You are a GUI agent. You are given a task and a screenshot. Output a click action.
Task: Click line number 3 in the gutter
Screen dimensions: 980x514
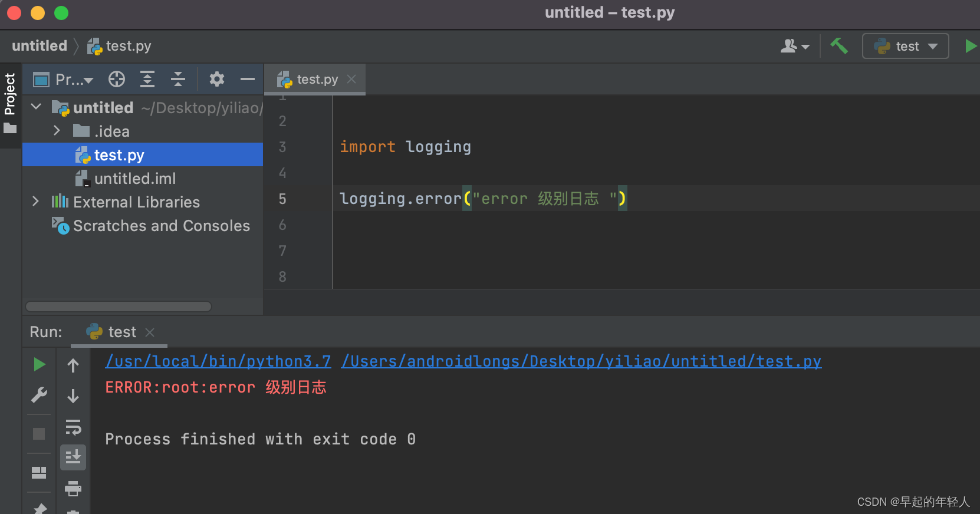pyautogui.click(x=282, y=147)
